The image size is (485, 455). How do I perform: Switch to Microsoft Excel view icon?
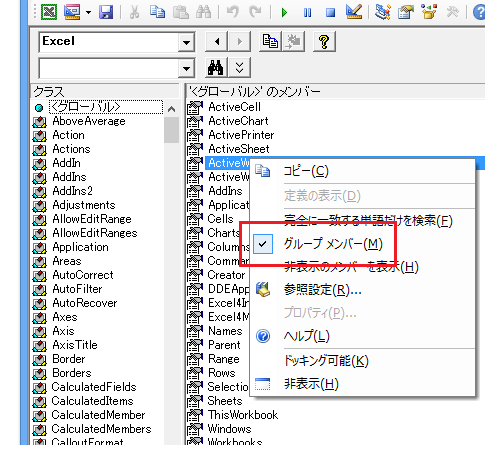click(49, 12)
